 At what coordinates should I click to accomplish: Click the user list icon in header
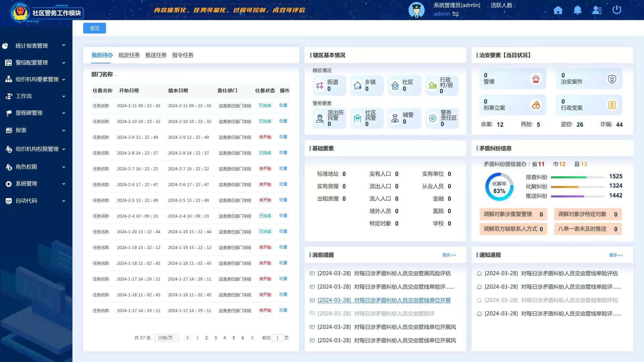coord(597,10)
